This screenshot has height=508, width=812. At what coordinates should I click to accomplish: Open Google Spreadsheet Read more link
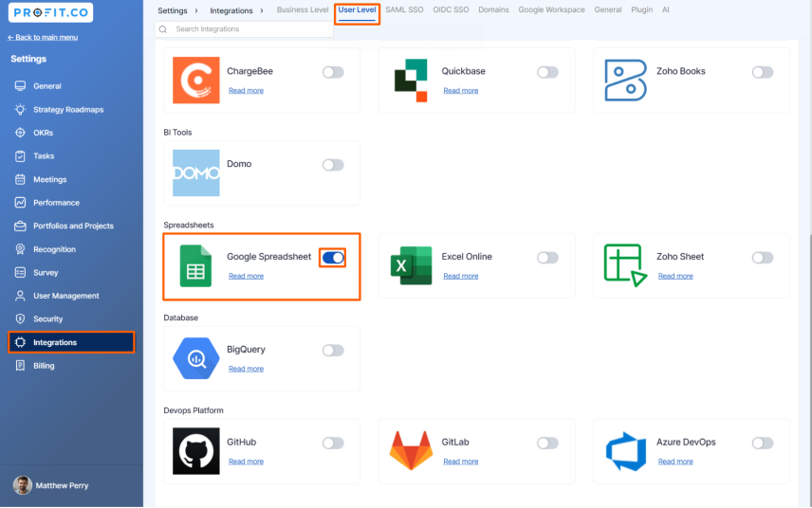pos(246,276)
